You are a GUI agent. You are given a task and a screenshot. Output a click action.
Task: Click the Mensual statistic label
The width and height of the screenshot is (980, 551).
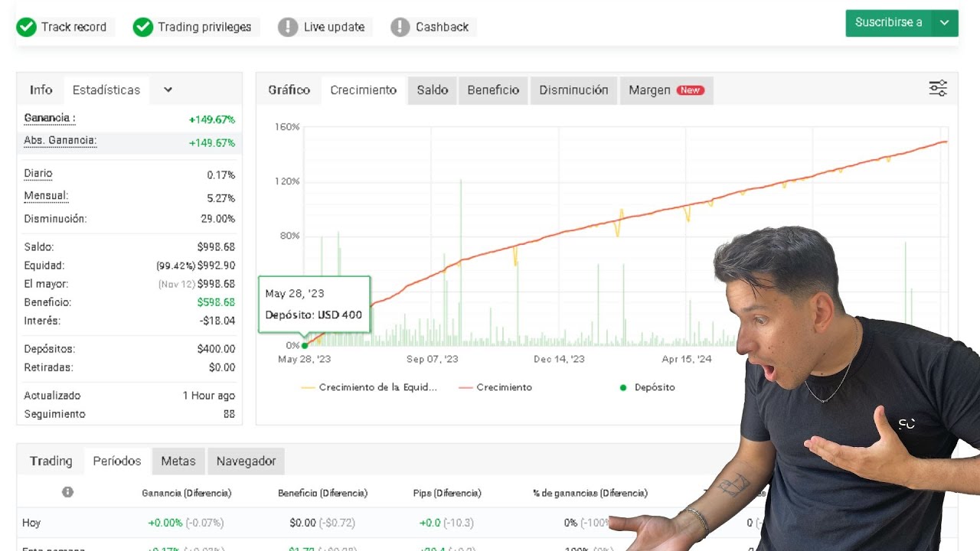46,196
